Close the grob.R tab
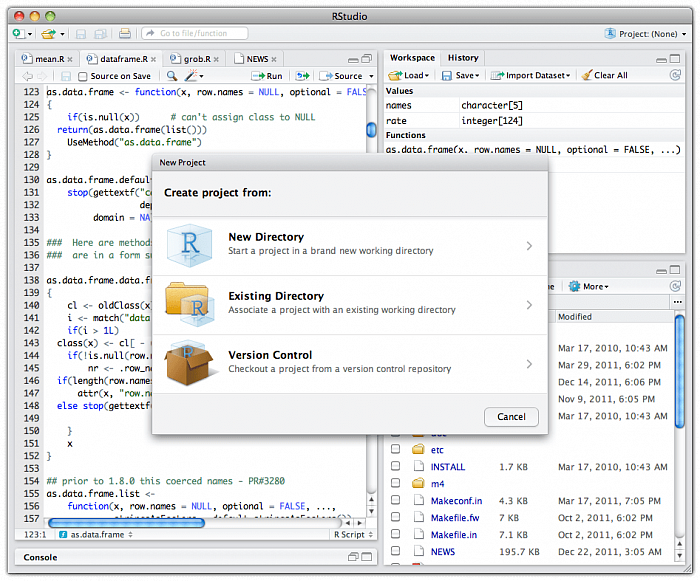The width and height of the screenshot is (700, 581). tap(216, 59)
